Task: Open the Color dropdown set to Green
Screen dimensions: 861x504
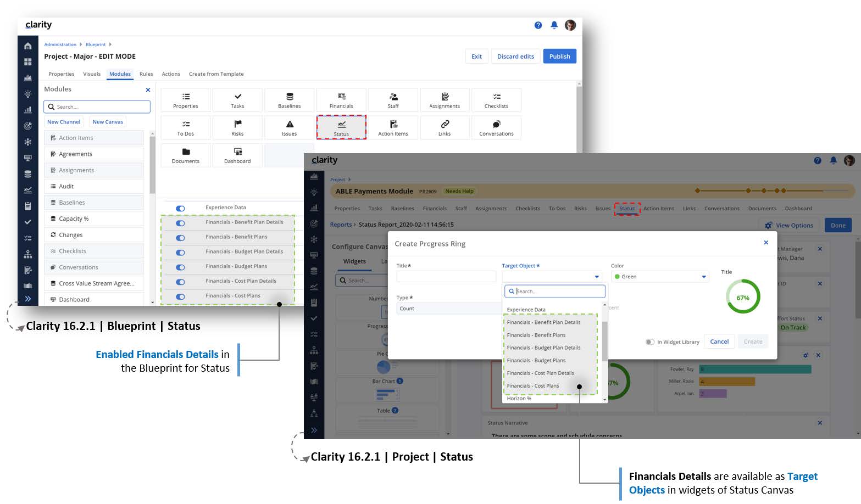Action: tap(660, 277)
